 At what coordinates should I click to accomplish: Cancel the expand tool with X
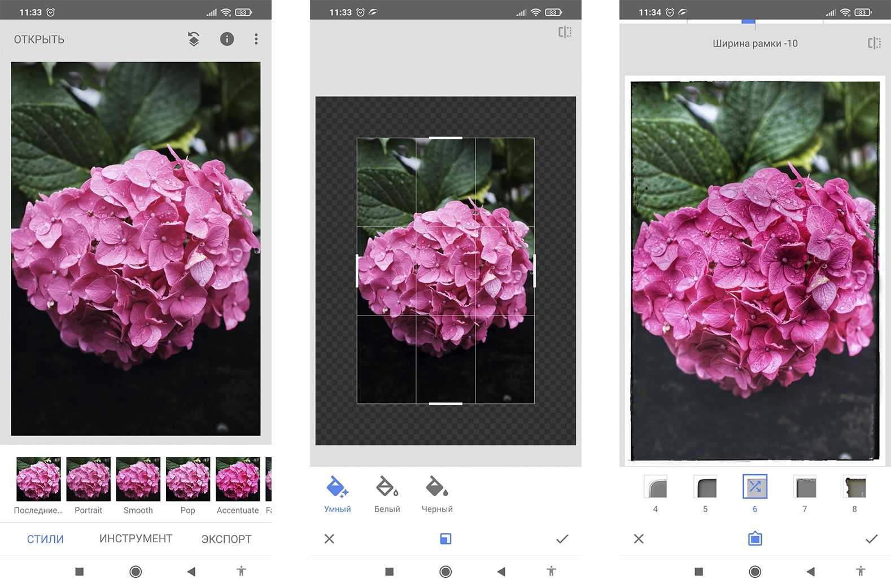330,539
